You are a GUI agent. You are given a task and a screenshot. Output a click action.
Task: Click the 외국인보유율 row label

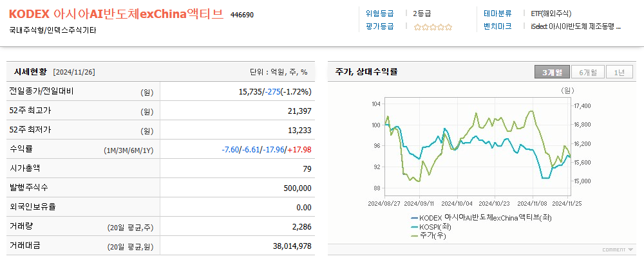(32, 207)
